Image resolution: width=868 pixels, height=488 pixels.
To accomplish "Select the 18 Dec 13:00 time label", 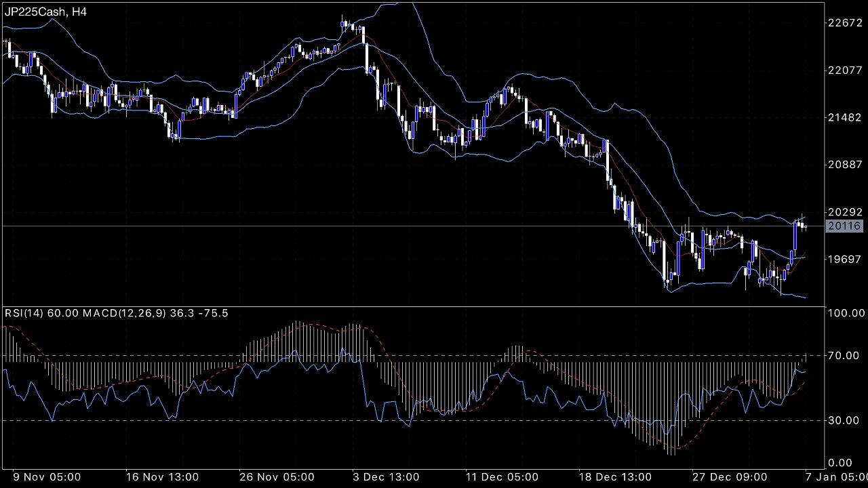I will point(615,476).
